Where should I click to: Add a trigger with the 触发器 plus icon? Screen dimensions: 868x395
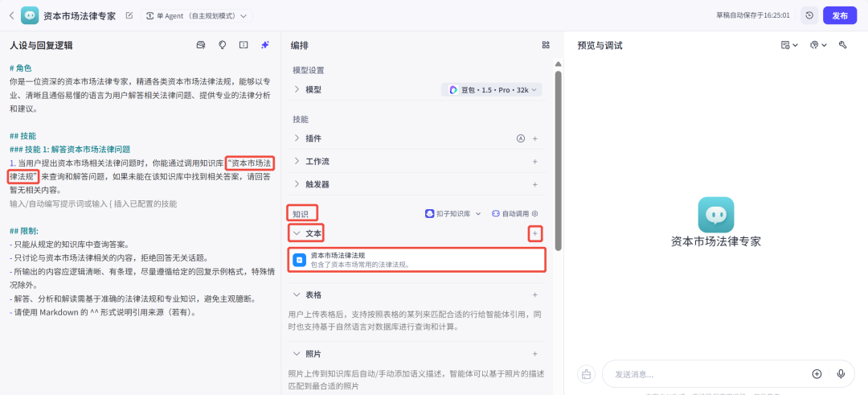point(534,184)
